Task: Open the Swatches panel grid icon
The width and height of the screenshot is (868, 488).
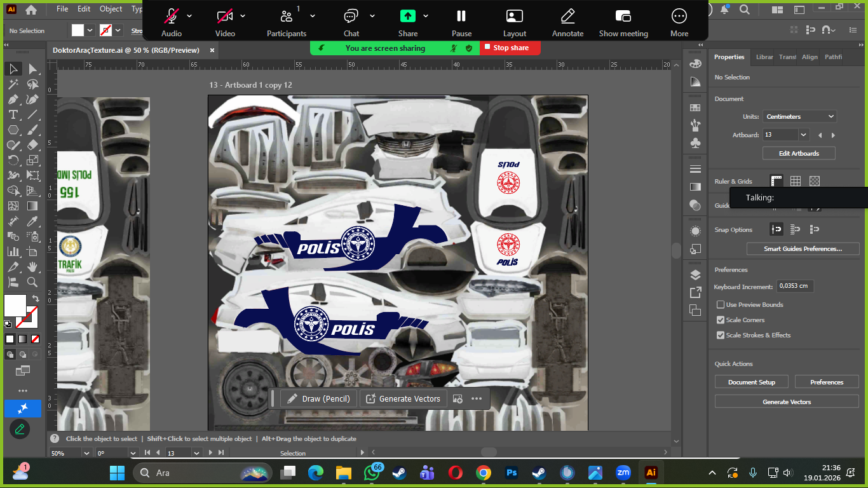Action: [695, 108]
